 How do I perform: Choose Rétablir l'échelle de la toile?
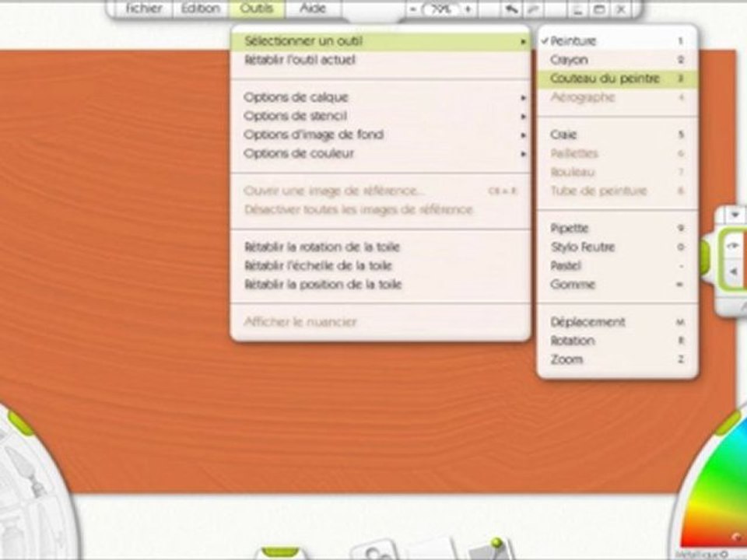coord(381,266)
